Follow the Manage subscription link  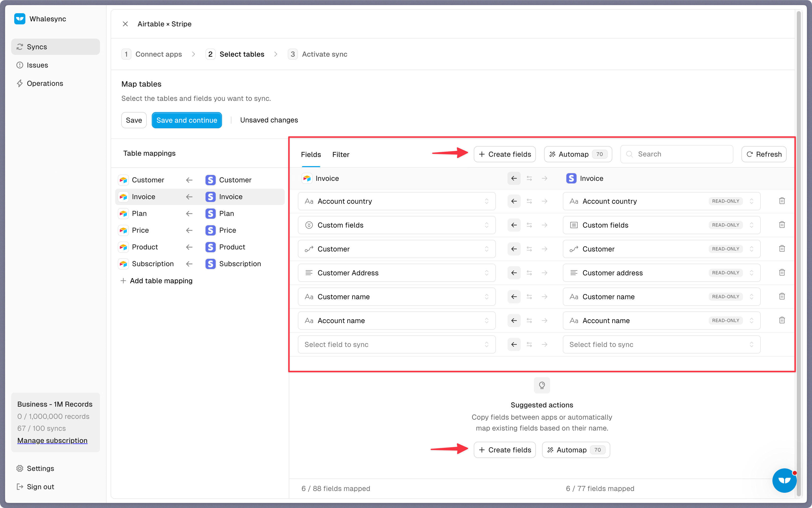[x=52, y=440]
